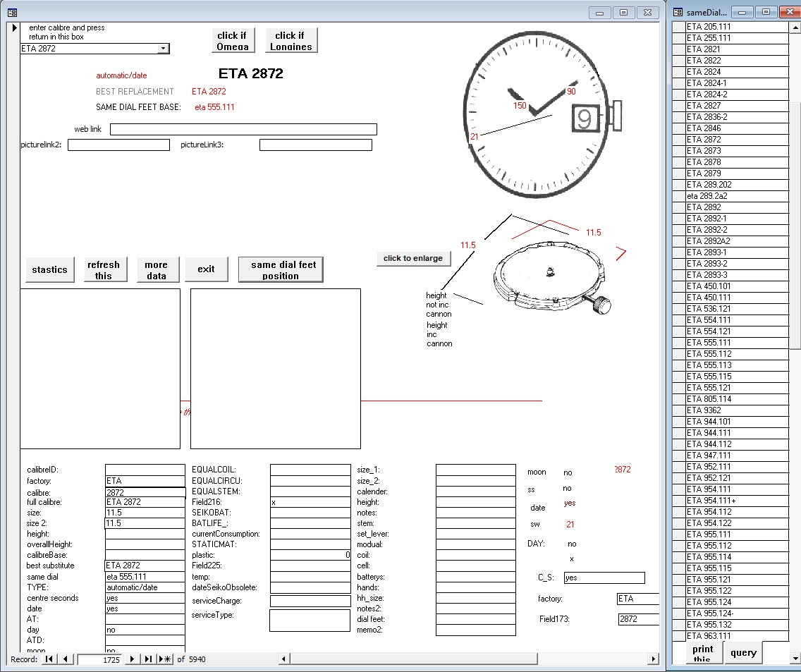Open the stastics button
The height and width of the screenshot is (672, 801).
pyautogui.click(x=50, y=269)
